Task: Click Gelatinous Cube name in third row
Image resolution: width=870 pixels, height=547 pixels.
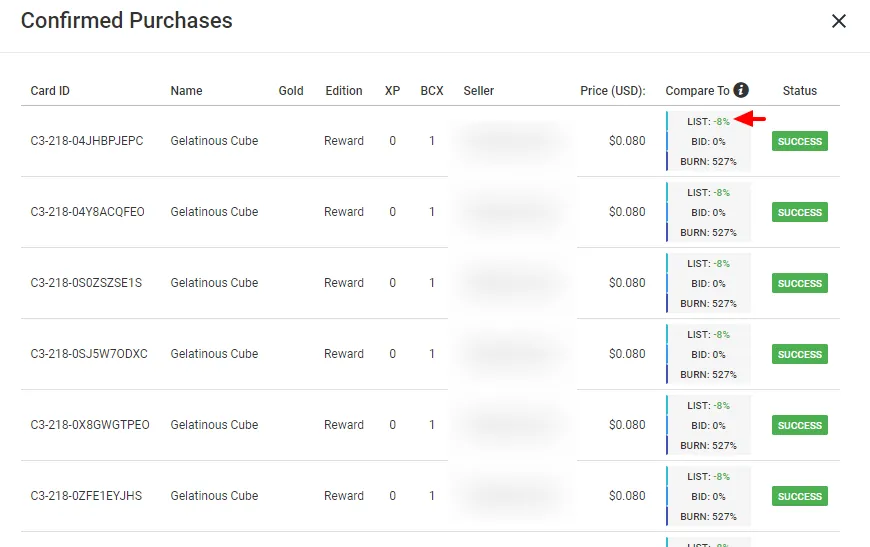Action: point(214,283)
